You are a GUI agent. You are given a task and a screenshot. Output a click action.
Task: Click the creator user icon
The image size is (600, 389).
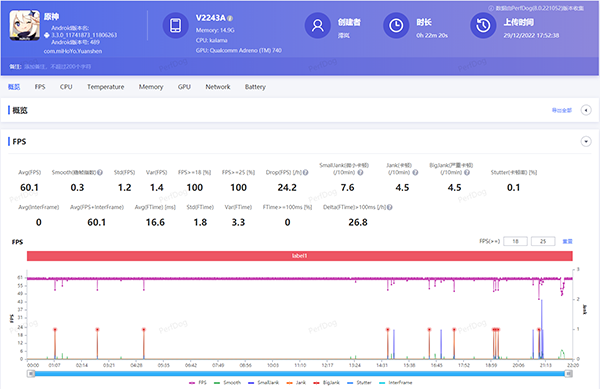(x=318, y=26)
